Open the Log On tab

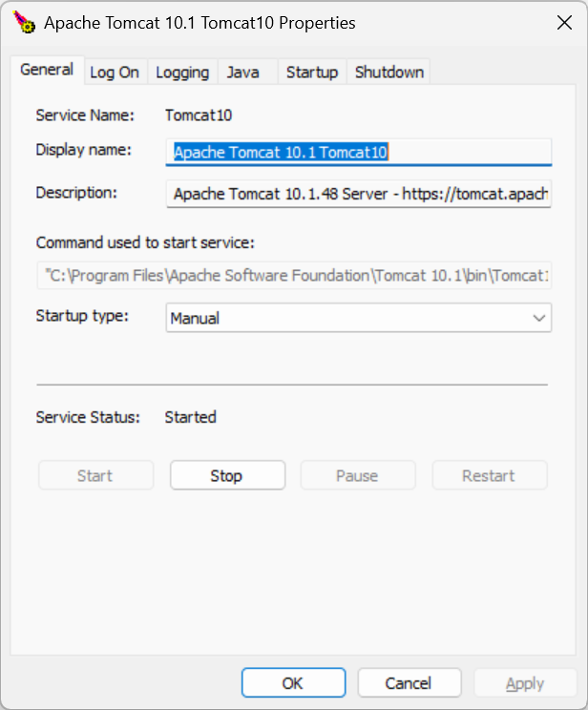(115, 73)
